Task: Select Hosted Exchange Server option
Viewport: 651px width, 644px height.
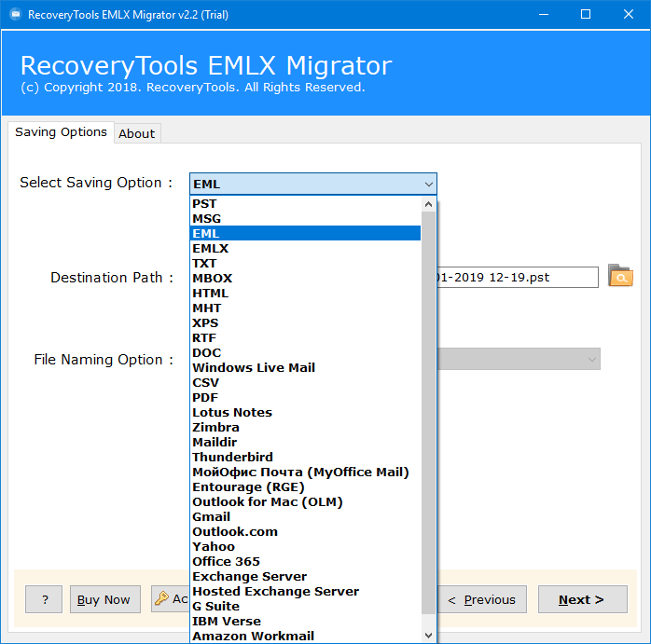Action: [x=305, y=591]
